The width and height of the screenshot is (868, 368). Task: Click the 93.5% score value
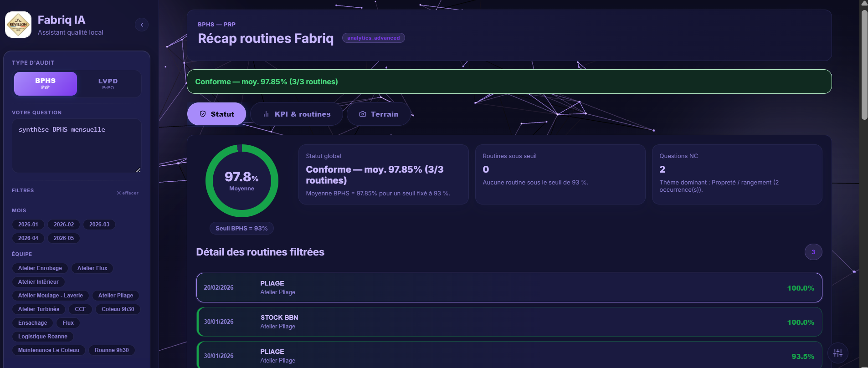(803, 356)
